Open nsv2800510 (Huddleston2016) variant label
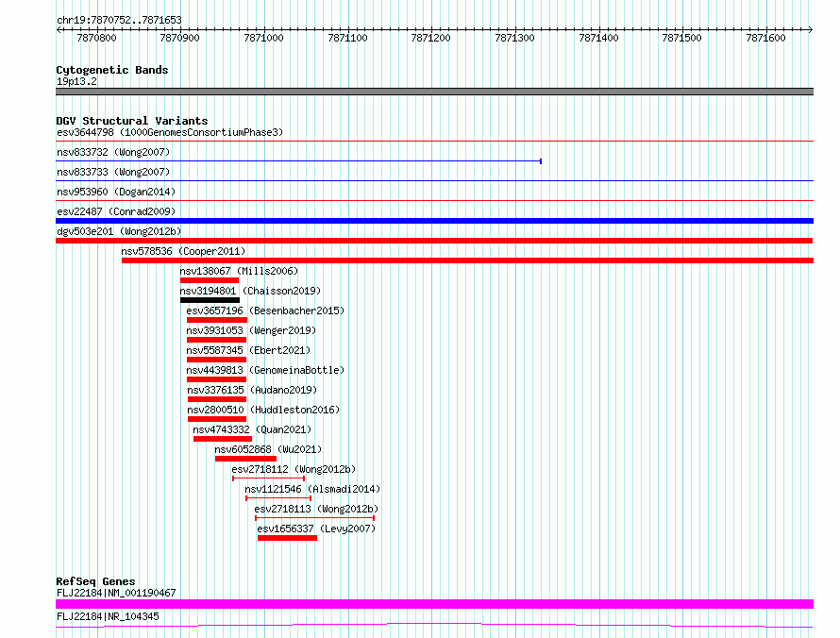 263,410
